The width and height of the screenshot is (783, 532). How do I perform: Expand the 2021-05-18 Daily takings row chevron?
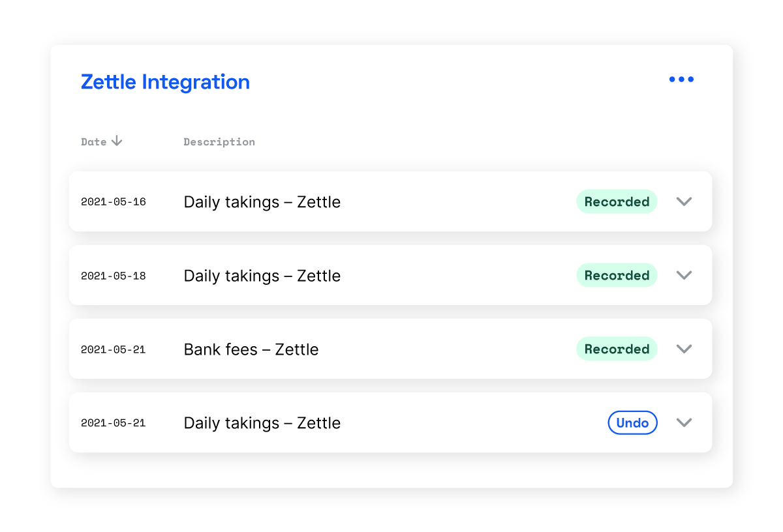coord(684,275)
